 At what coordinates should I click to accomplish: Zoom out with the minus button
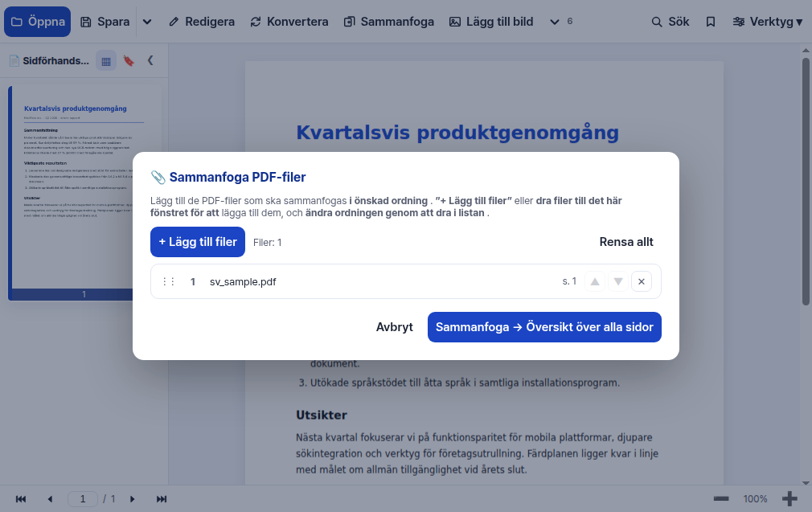721,499
